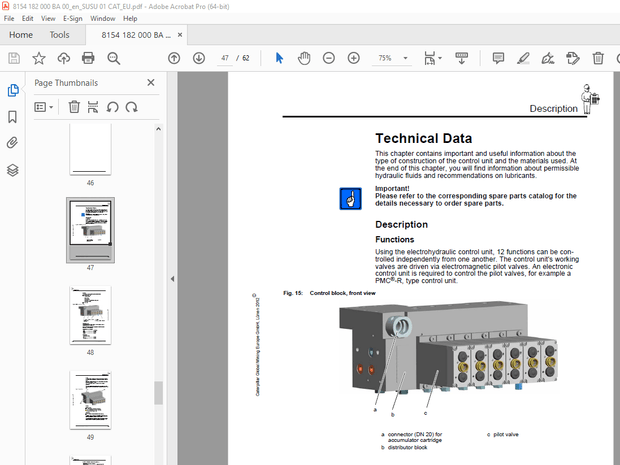Delete selected thumbnail page trash icon

tap(74, 107)
